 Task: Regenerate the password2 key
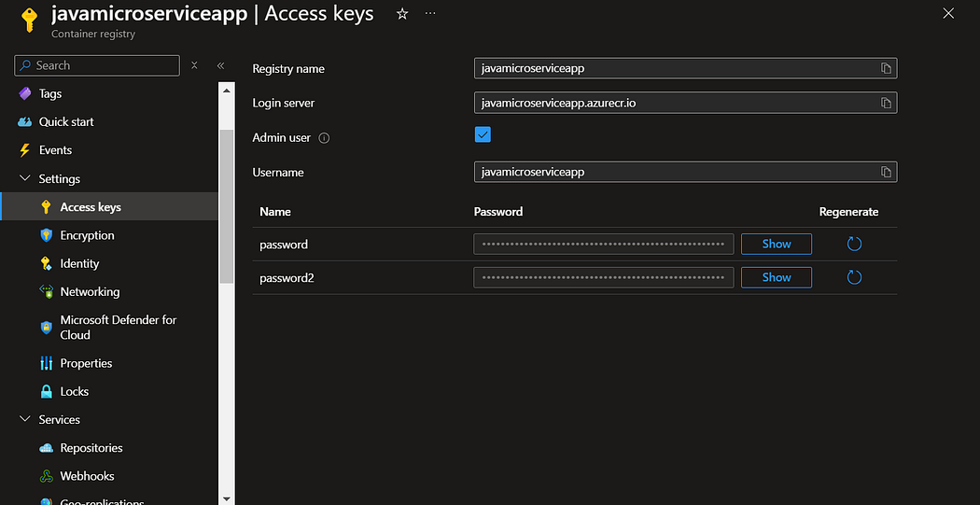pos(854,277)
